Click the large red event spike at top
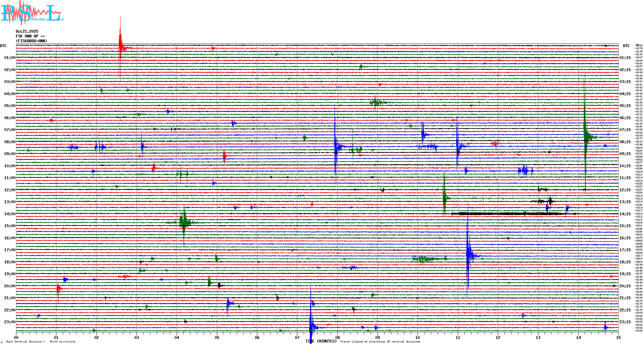Image resolution: width=644 pixels, height=346 pixels. [x=120, y=42]
